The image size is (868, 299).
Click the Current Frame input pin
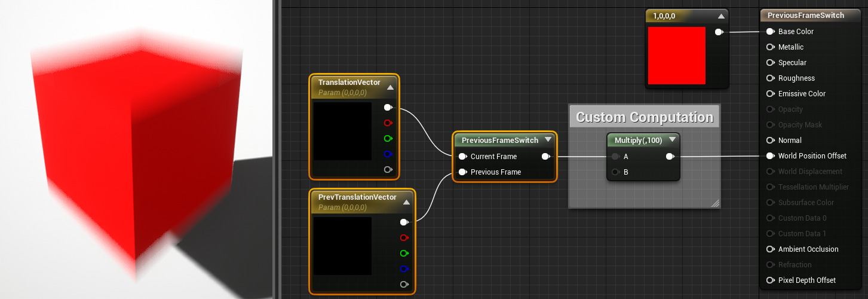click(x=462, y=157)
